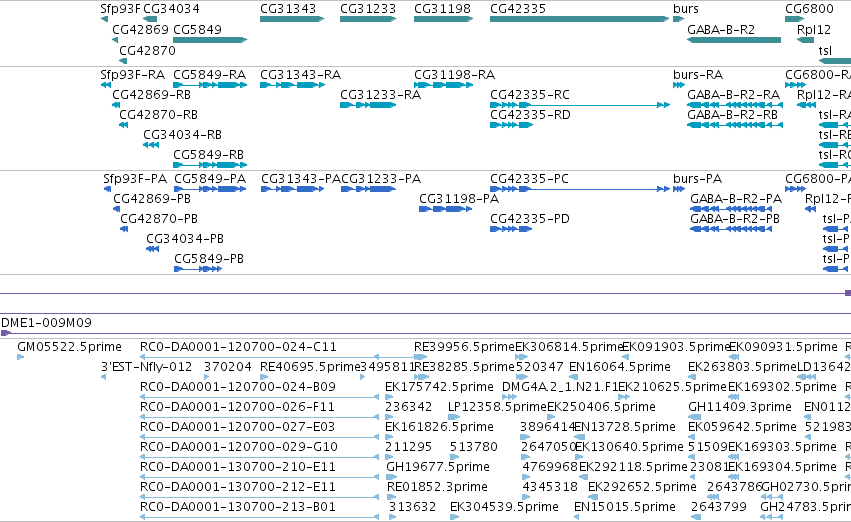
Task: Click the EK091903.5prime EST label
Action: [676, 347]
